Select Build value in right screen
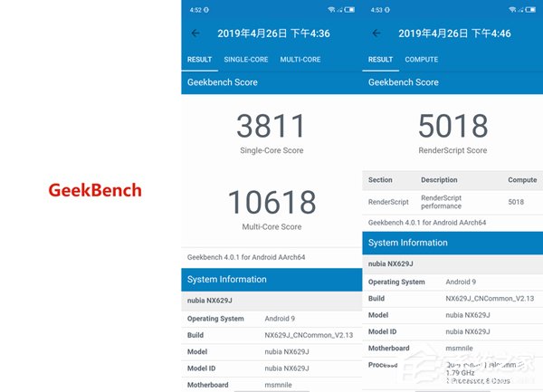Screen dimensions: 543x392 (x=490, y=299)
